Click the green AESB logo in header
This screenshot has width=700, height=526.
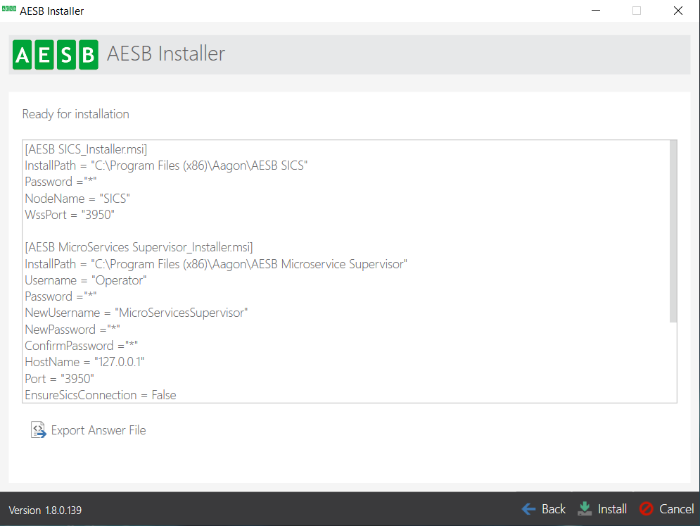pyautogui.click(x=55, y=54)
